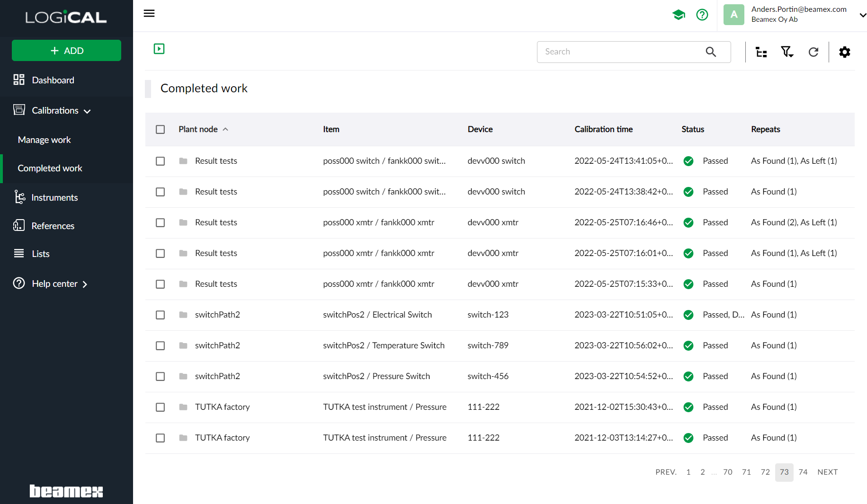Go to page 1
Image resolution: width=867 pixels, height=504 pixels.
pos(688,472)
